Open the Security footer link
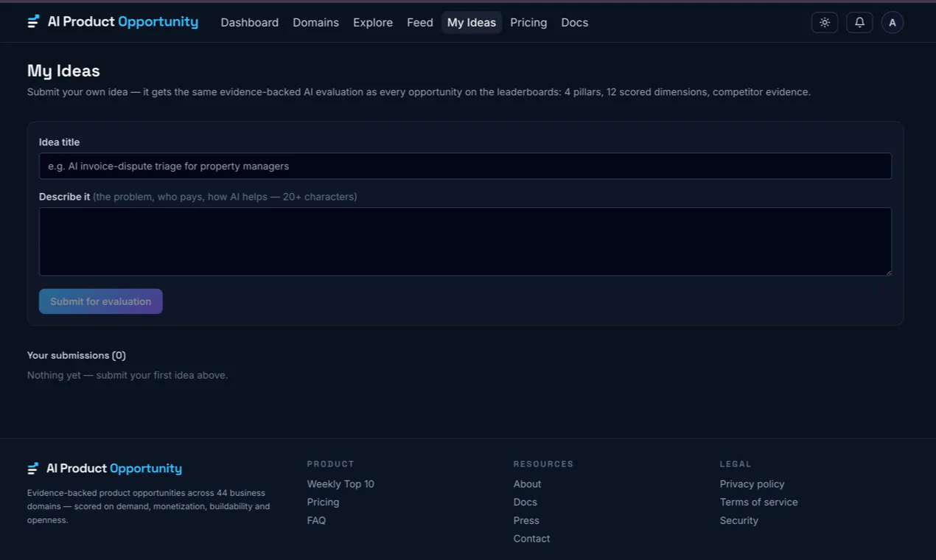 738,520
